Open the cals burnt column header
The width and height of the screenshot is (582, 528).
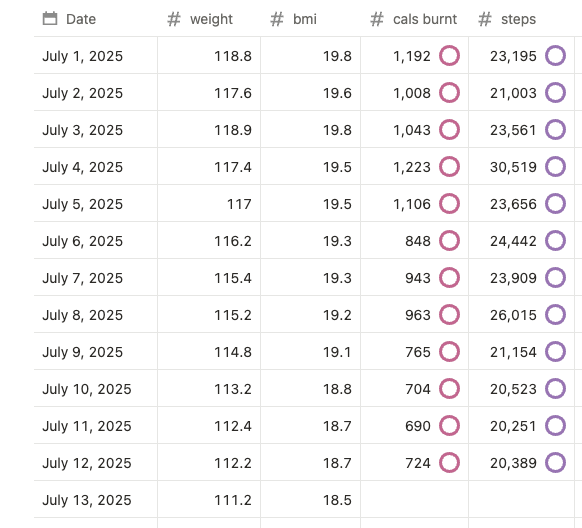pos(415,19)
